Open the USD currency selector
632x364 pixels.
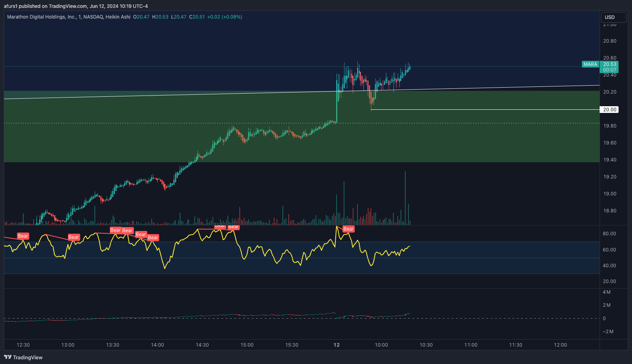pos(613,17)
